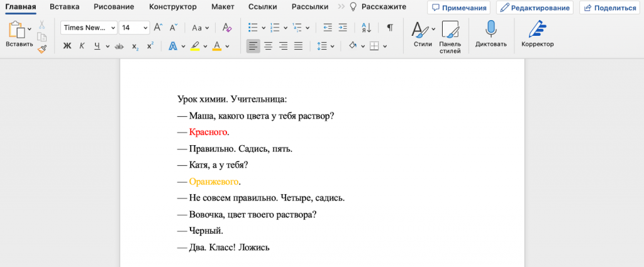Switch to the Ссылки tab
This screenshot has width=644, height=267.
click(x=262, y=7)
